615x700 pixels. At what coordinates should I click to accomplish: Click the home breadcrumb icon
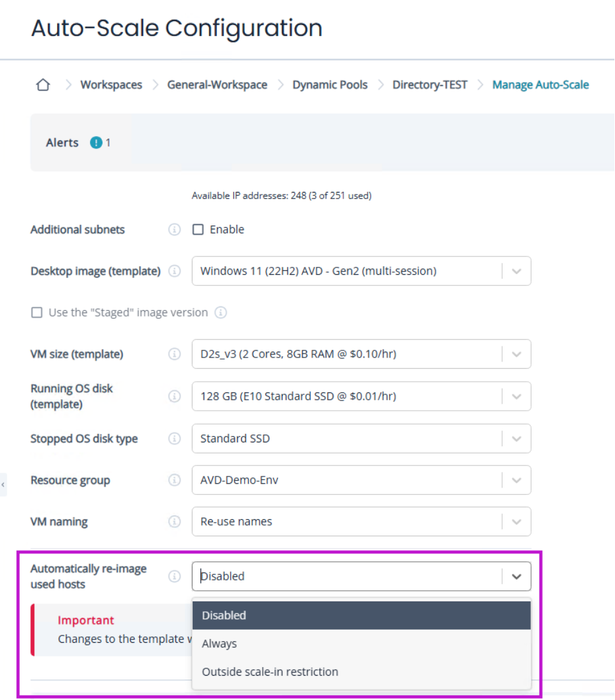(43, 85)
